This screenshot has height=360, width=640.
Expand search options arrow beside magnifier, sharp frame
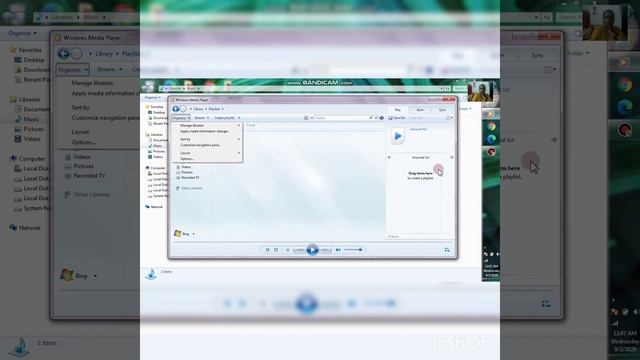pyautogui.click(x=376, y=118)
